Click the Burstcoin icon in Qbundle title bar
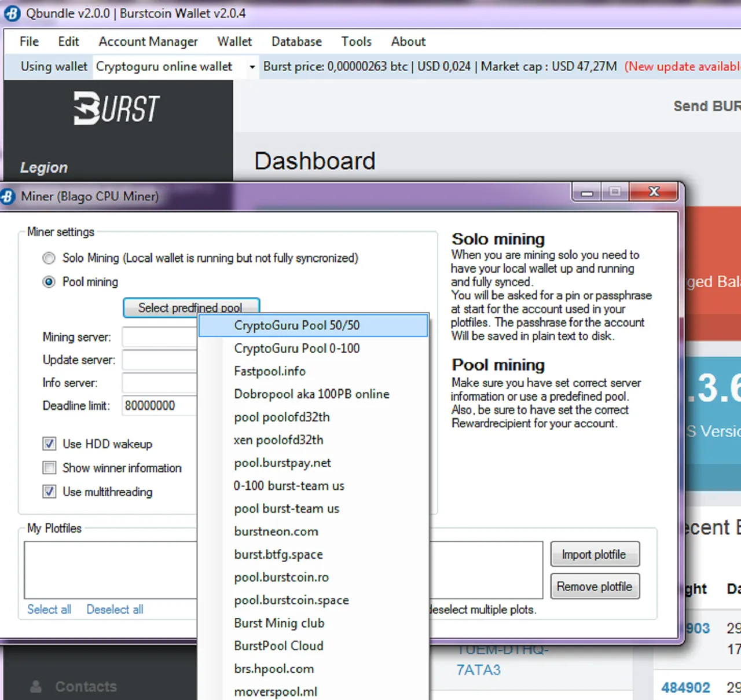 pos(12,13)
